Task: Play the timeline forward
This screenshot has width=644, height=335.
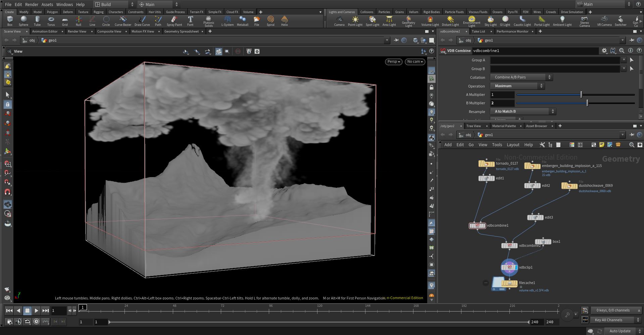Action: (x=36, y=311)
